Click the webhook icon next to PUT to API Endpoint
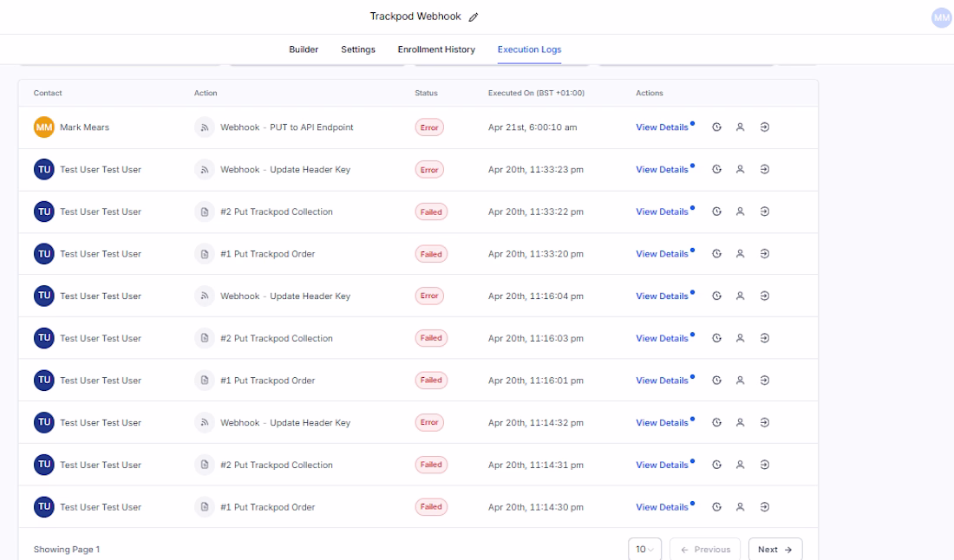Image resolution: width=954 pixels, height=560 pixels. [x=205, y=127]
